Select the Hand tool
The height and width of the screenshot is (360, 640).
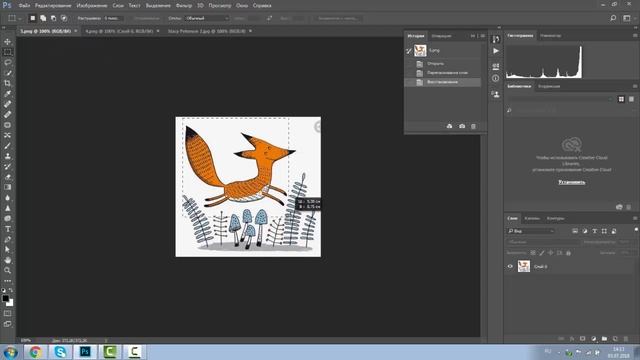(7, 260)
